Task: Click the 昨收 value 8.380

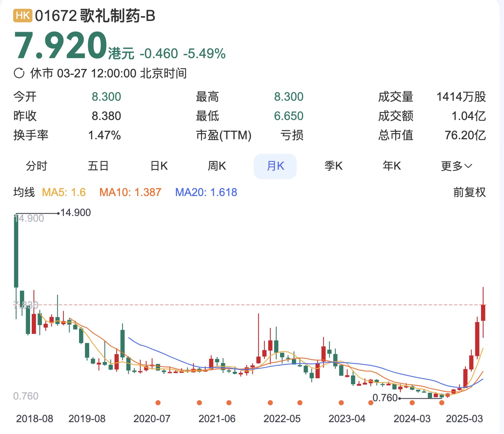Action: pos(106,116)
